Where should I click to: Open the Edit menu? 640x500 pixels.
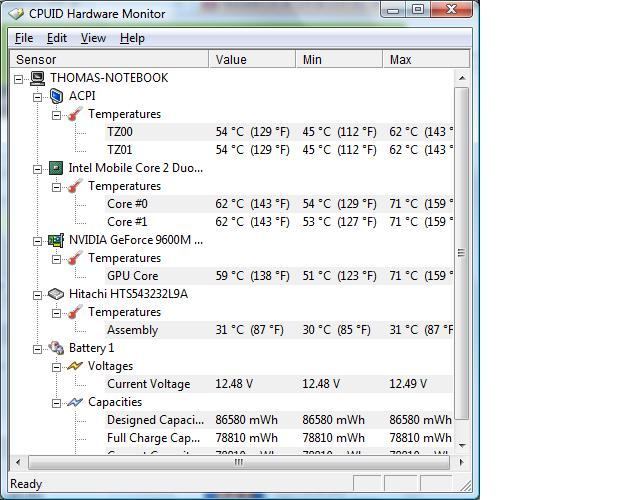[57, 38]
